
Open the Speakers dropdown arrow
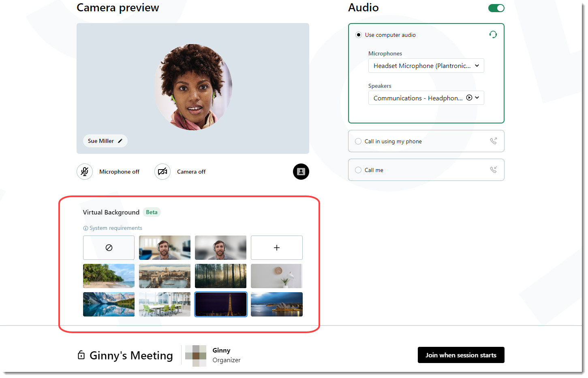(x=477, y=98)
